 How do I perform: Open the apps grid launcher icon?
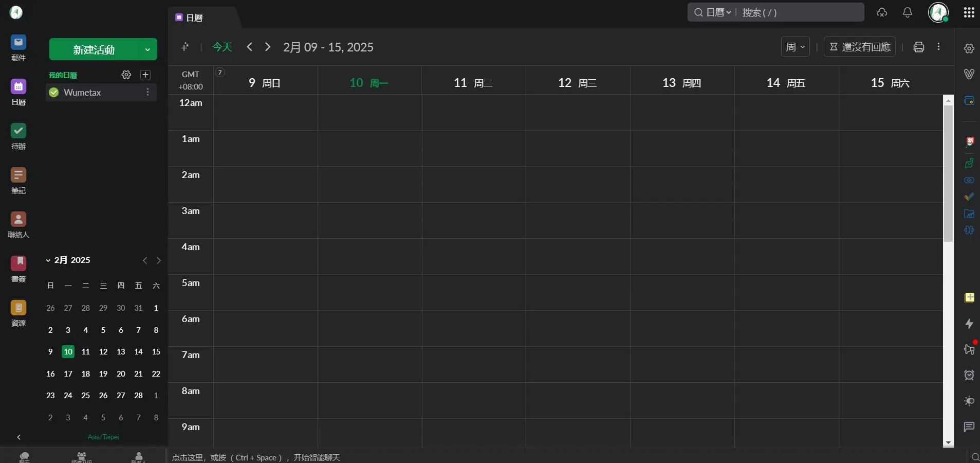(969, 12)
